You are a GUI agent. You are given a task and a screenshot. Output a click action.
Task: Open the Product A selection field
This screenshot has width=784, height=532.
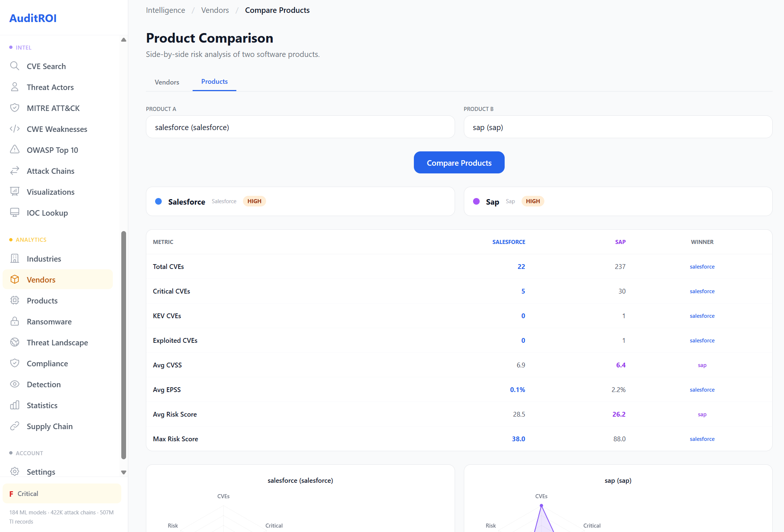click(300, 127)
